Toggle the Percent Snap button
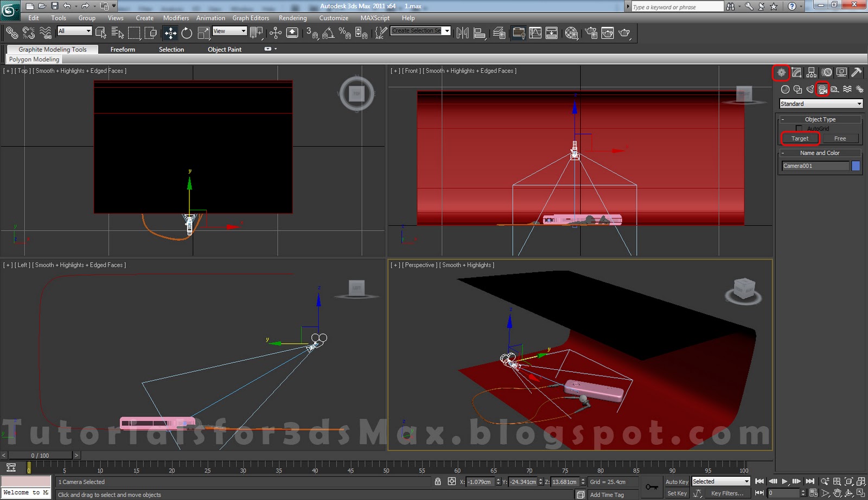This screenshot has width=868, height=500. click(x=344, y=33)
